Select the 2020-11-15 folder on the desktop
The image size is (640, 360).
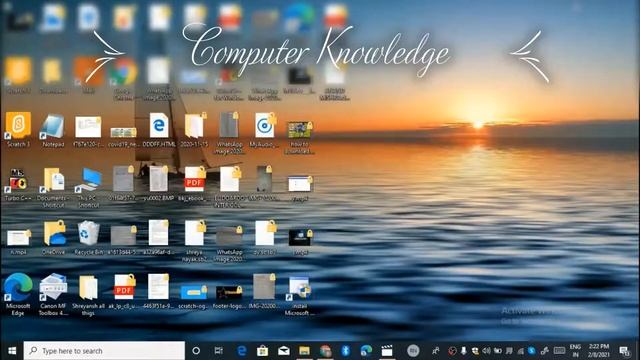pos(194,130)
